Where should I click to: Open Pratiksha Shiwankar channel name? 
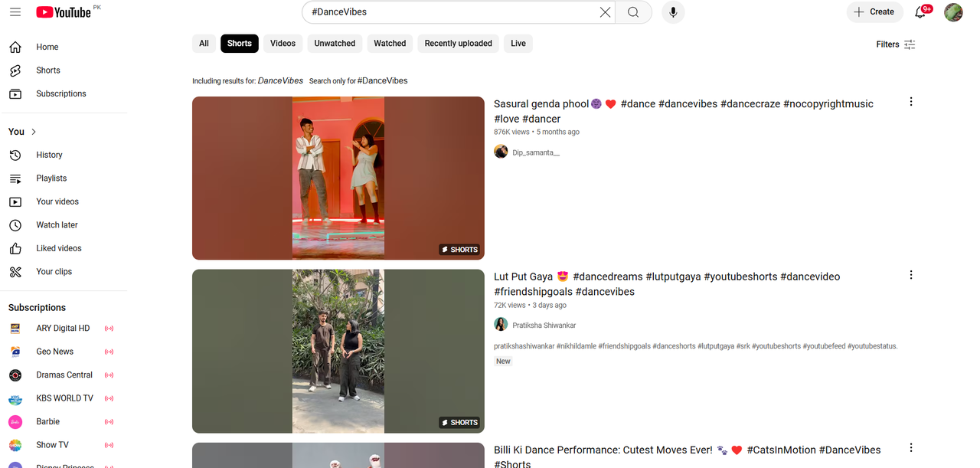544,326
